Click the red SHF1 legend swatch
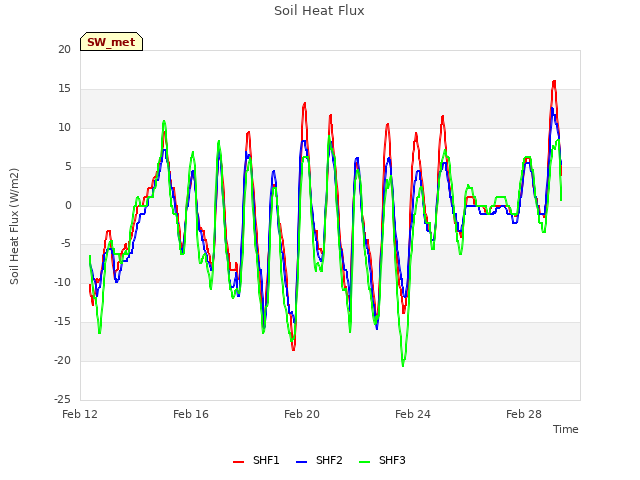This screenshot has width=640, height=480. pyautogui.click(x=238, y=462)
